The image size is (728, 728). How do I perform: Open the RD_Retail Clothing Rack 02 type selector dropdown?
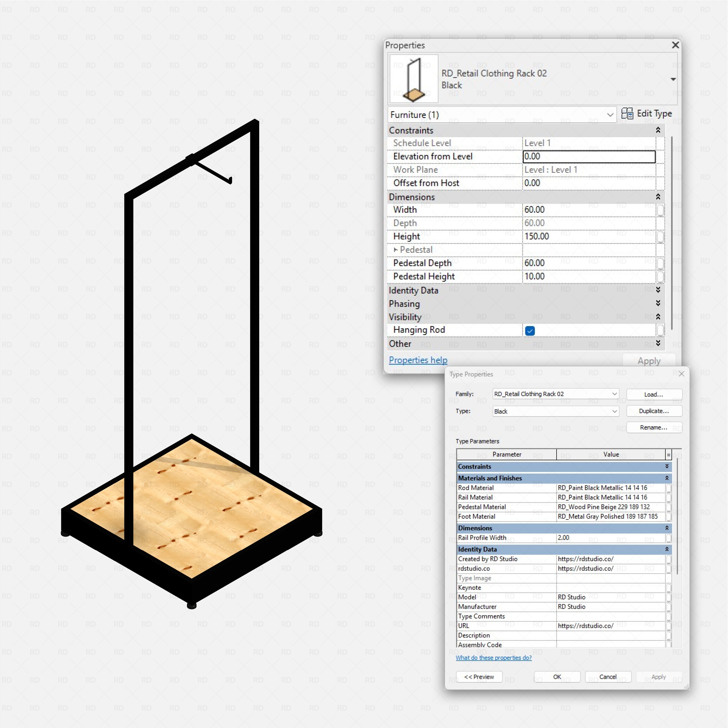(x=673, y=79)
